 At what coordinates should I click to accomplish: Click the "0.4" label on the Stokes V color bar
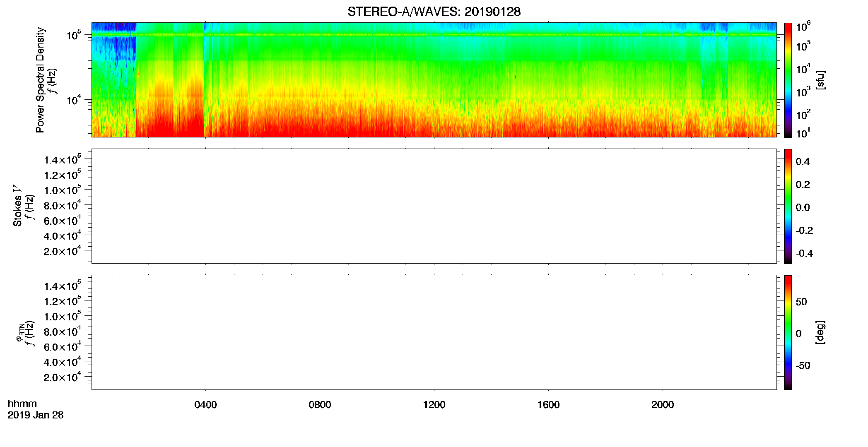[x=803, y=162]
